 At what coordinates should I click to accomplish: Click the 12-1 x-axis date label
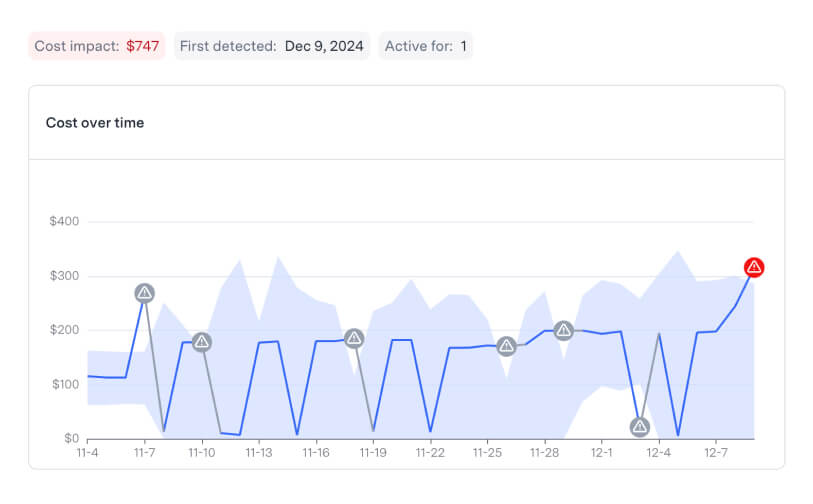tap(601, 453)
